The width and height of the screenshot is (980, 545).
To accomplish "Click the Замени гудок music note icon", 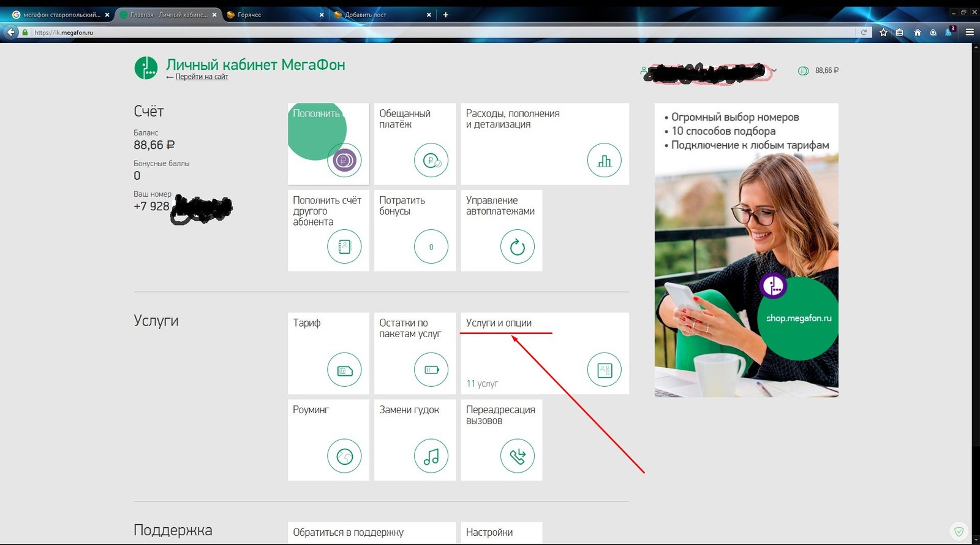I will pos(431,456).
